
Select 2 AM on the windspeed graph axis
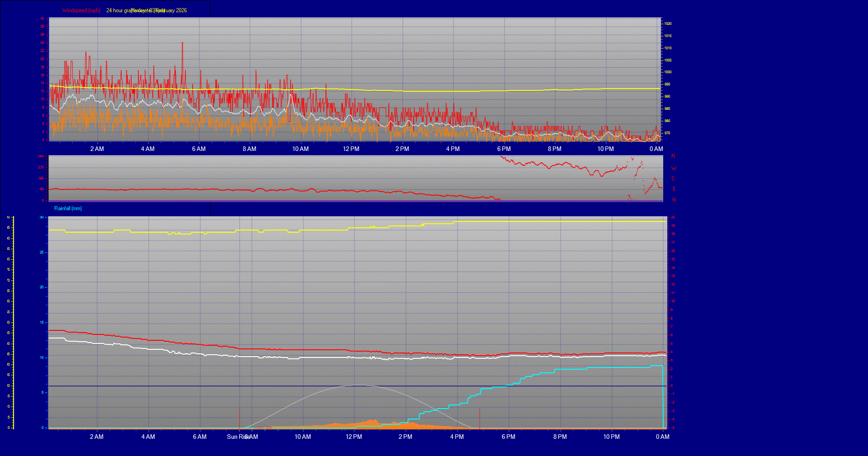(x=97, y=149)
